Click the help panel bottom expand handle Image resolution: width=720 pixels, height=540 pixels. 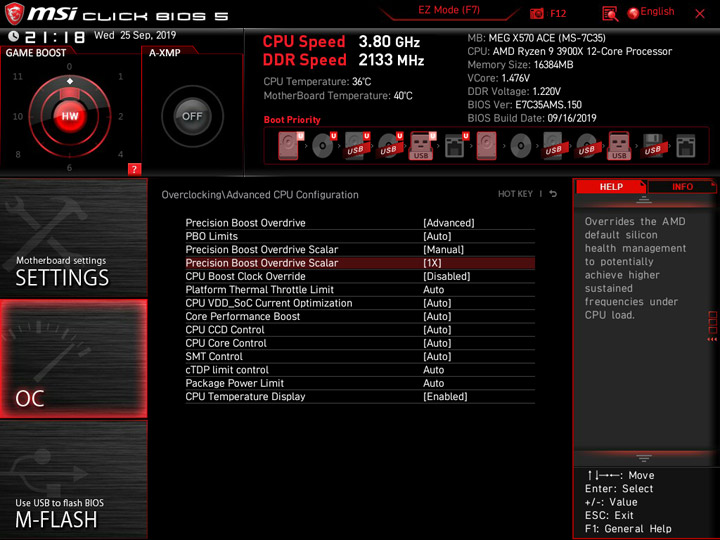[644, 458]
